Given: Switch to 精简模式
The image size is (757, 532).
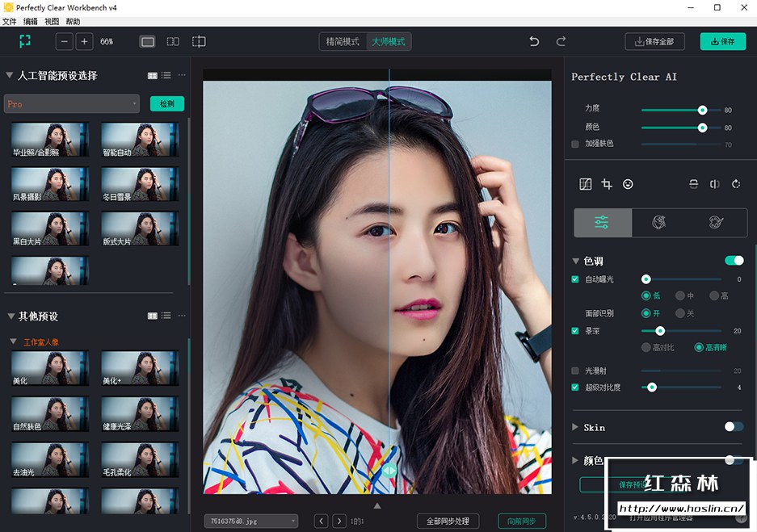Looking at the screenshot, I should pyautogui.click(x=343, y=42).
